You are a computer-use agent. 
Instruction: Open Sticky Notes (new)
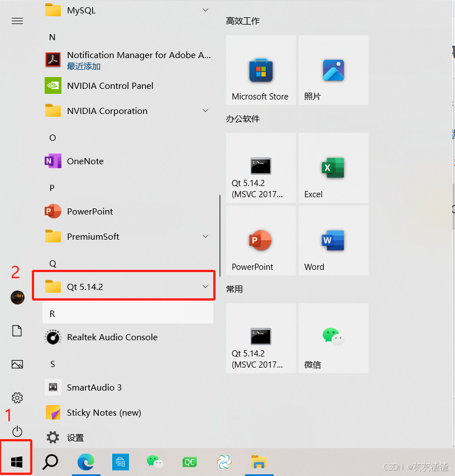[128, 412]
